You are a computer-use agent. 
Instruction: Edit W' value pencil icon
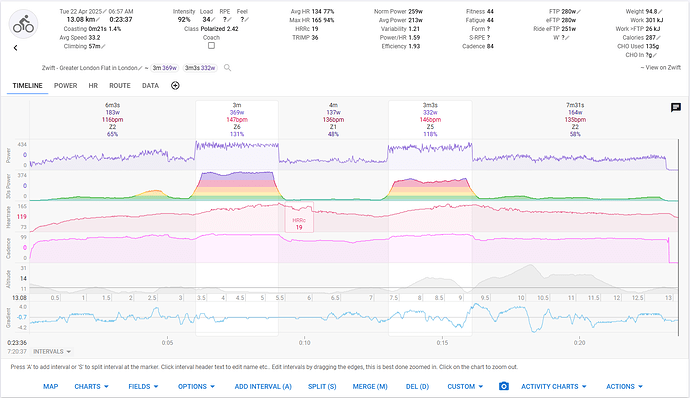pyautogui.click(x=567, y=37)
